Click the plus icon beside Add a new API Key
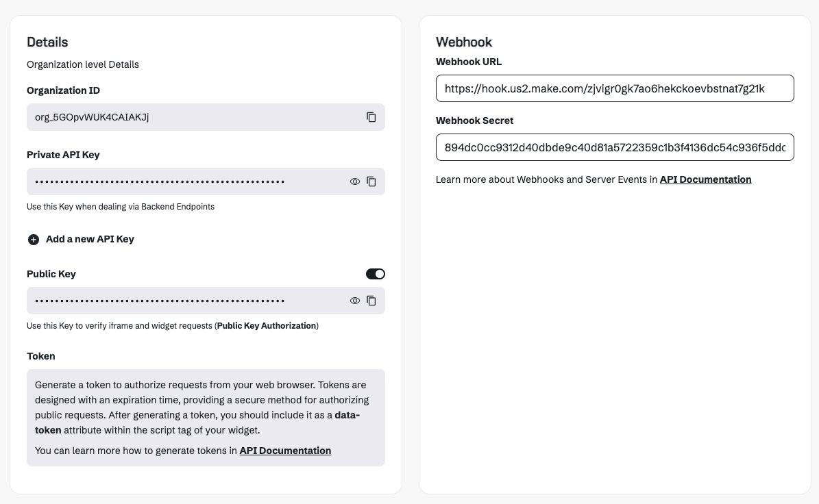The image size is (819, 504). tap(33, 239)
